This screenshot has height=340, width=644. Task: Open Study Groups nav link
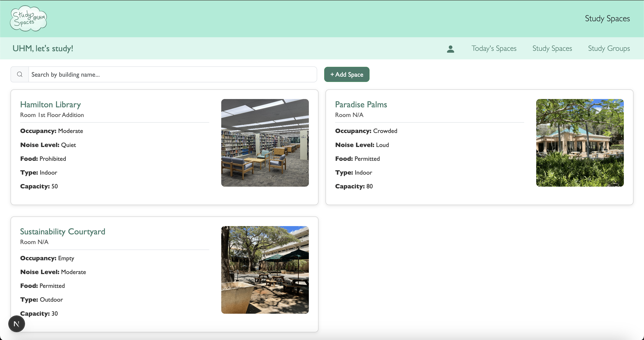[x=609, y=48]
